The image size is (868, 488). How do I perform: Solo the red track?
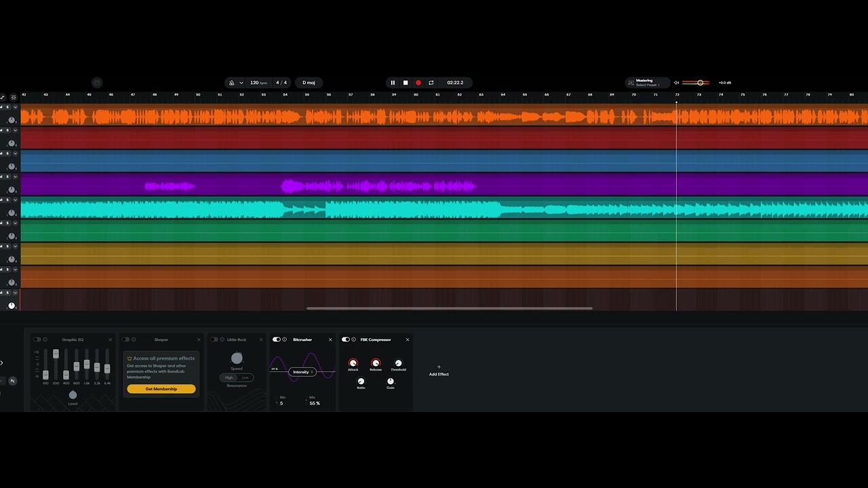[7, 130]
